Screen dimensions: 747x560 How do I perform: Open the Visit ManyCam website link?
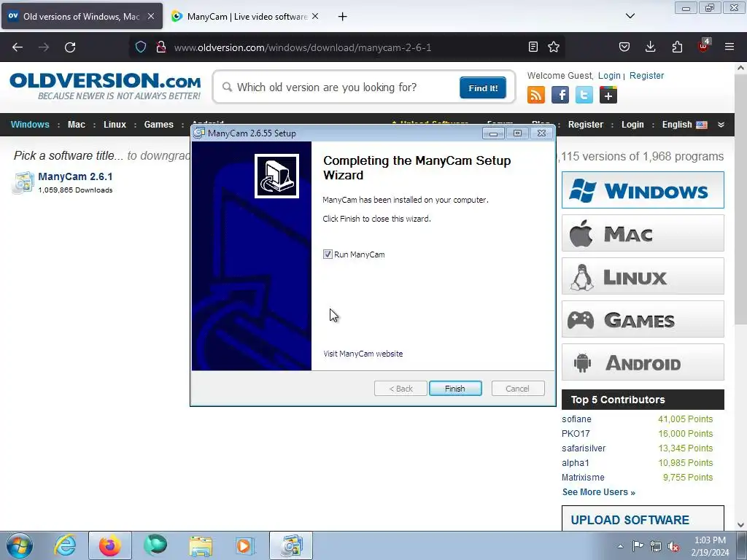pyautogui.click(x=363, y=354)
